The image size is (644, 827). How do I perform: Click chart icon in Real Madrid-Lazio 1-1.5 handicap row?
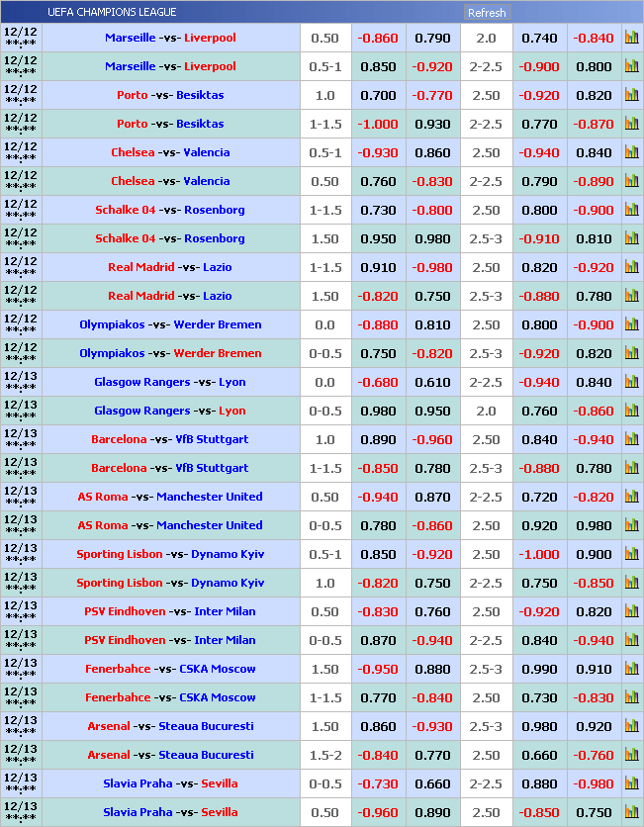click(x=631, y=268)
